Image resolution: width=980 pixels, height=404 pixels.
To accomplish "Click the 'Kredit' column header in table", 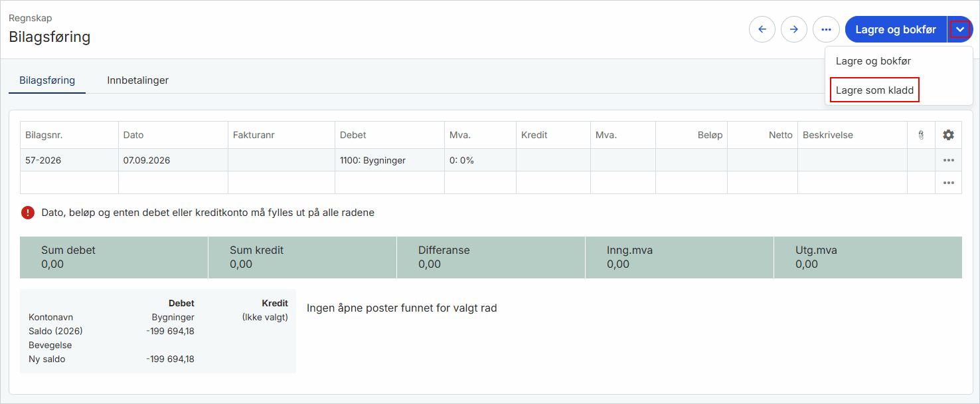I will (x=554, y=135).
